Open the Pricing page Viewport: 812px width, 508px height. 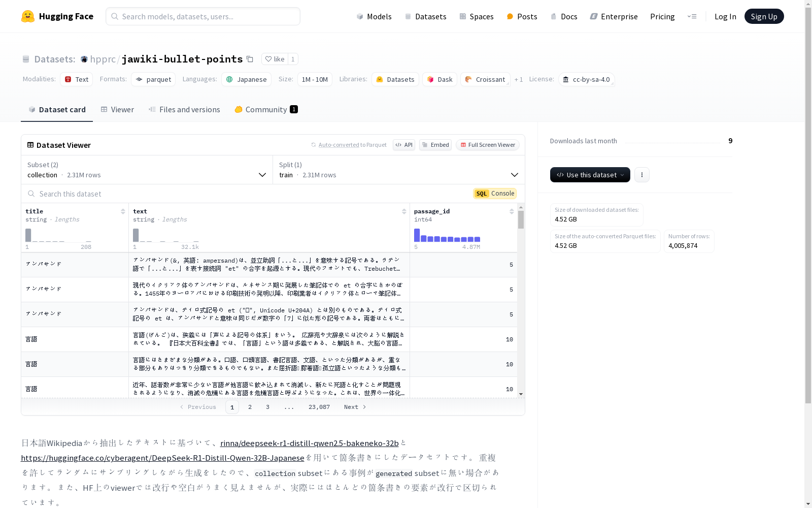pyautogui.click(x=662, y=16)
